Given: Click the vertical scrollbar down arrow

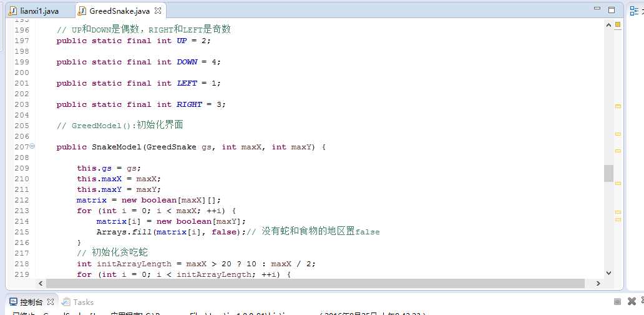Looking at the screenshot, I should pos(608,272).
